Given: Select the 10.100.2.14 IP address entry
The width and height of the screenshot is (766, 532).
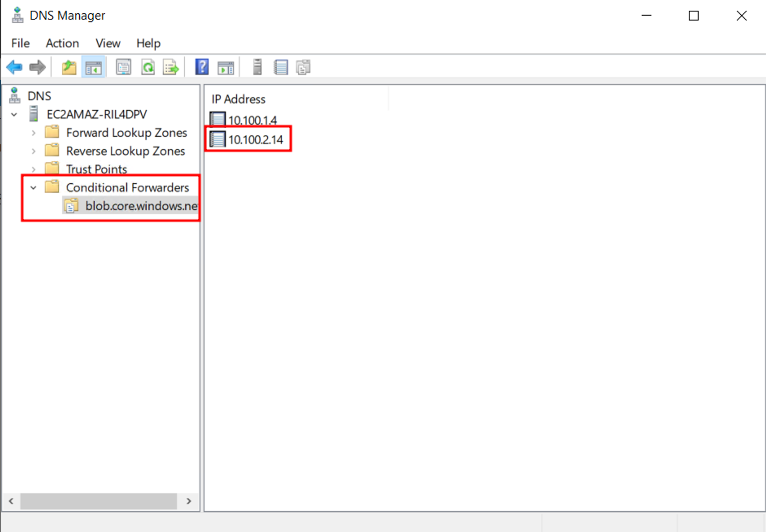Looking at the screenshot, I should point(255,140).
